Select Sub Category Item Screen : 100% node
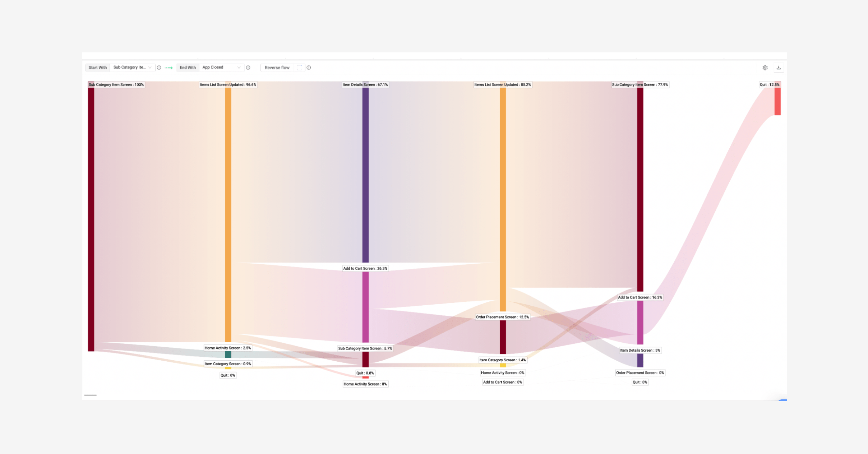Viewport: 868px width, 454px height. [116, 85]
